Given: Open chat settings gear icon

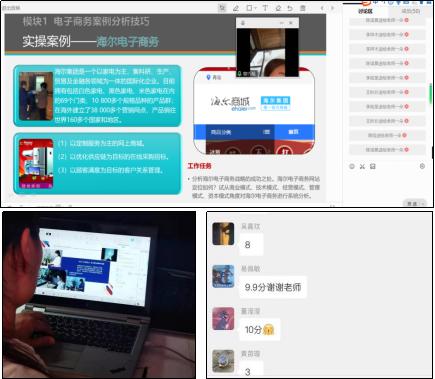Looking at the screenshot, I should tap(422, 166).
